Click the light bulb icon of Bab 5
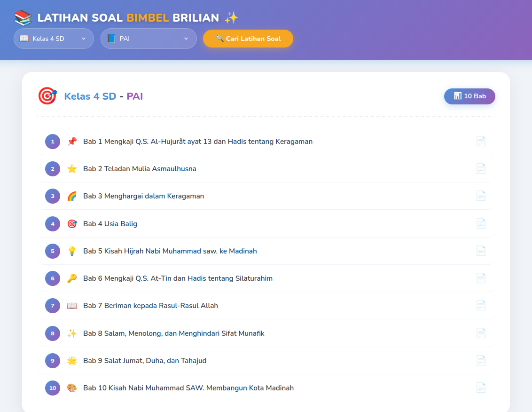The image size is (532, 412). coord(72,251)
